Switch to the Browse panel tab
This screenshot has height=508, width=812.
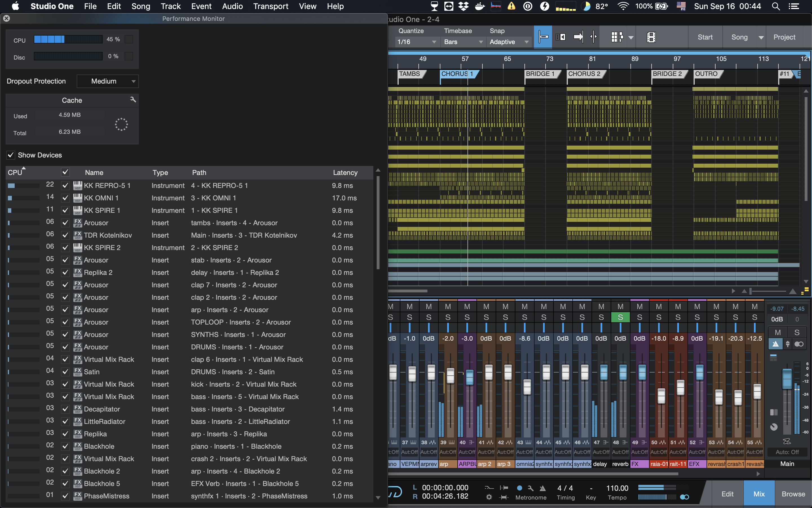click(793, 494)
